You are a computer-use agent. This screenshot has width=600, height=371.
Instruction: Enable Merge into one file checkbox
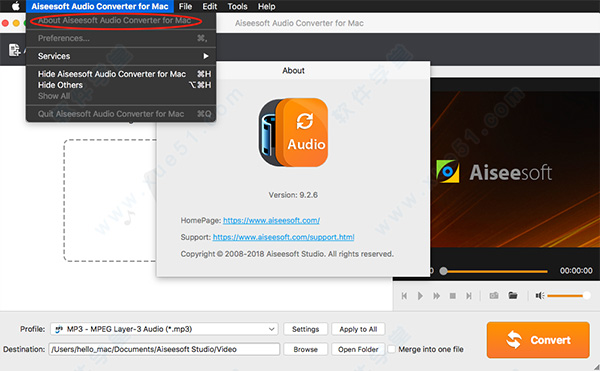391,349
